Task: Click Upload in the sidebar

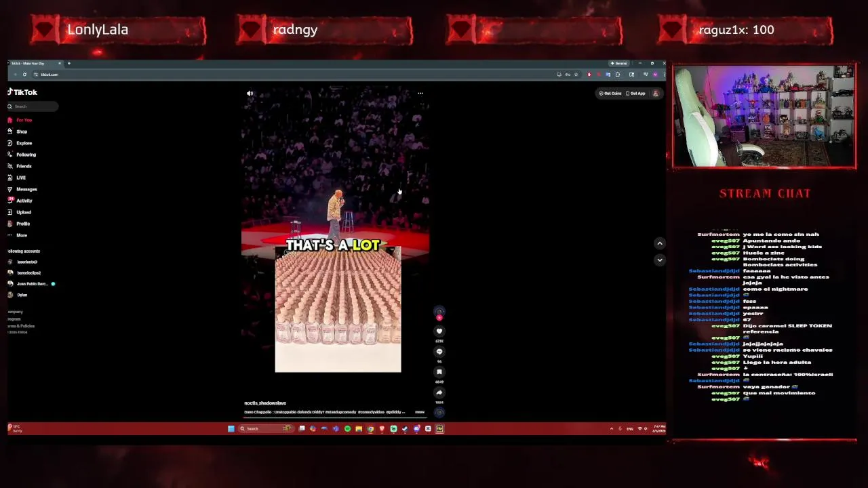Action: (20, 212)
